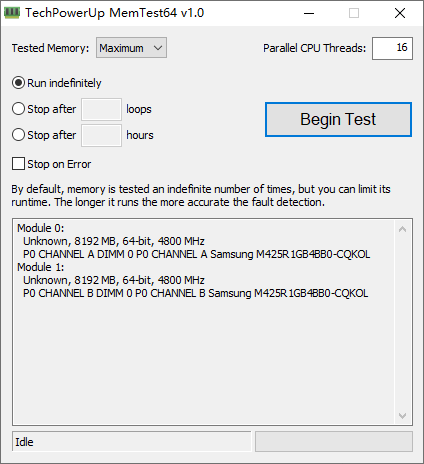Click the Parallel CPU Threads field
The width and height of the screenshot is (424, 464).
pyautogui.click(x=392, y=48)
